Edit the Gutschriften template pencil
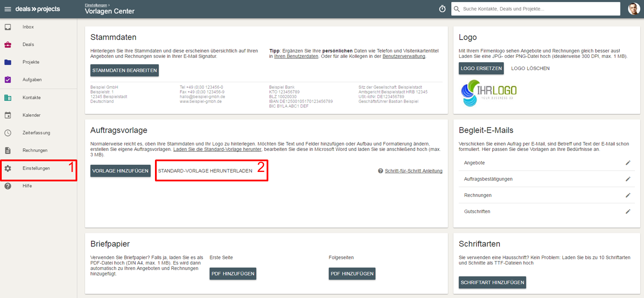The width and height of the screenshot is (644, 298). (x=628, y=211)
